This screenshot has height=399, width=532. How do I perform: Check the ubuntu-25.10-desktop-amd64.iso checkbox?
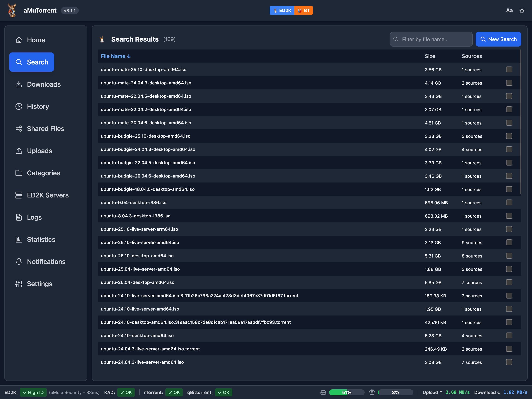[x=509, y=256]
